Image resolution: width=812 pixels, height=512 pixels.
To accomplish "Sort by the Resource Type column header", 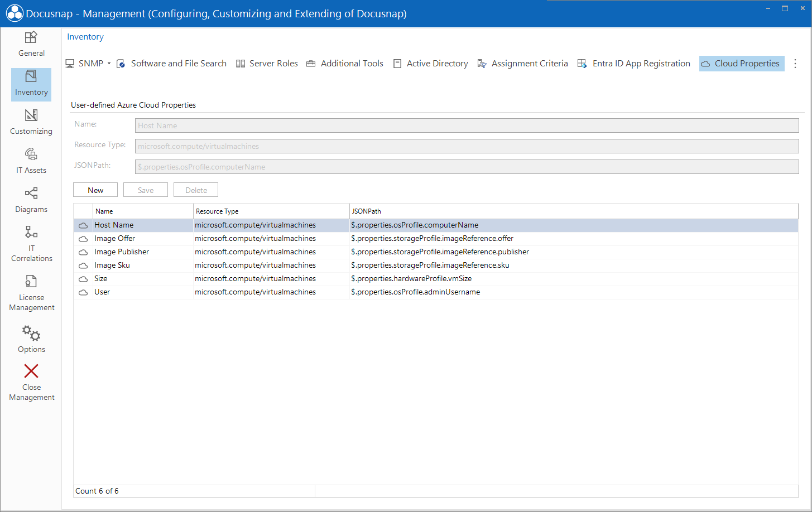I will coord(271,211).
